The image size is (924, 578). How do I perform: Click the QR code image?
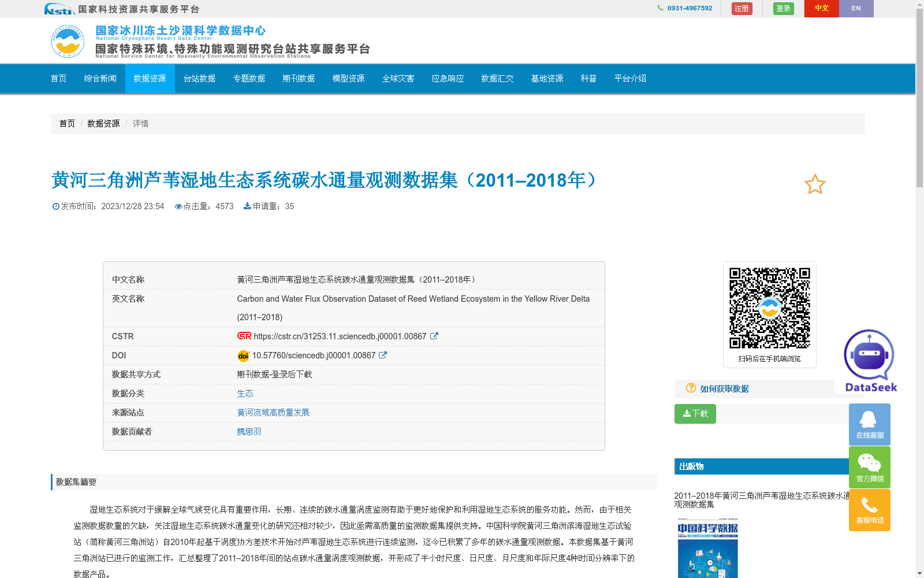(x=769, y=308)
